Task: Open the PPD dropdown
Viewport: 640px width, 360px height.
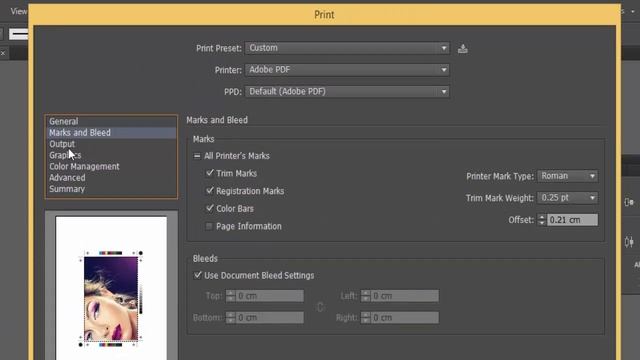Action: [347, 91]
